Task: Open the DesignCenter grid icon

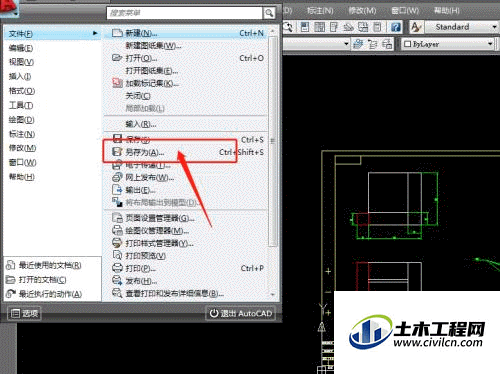Action: tap(319, 27)
